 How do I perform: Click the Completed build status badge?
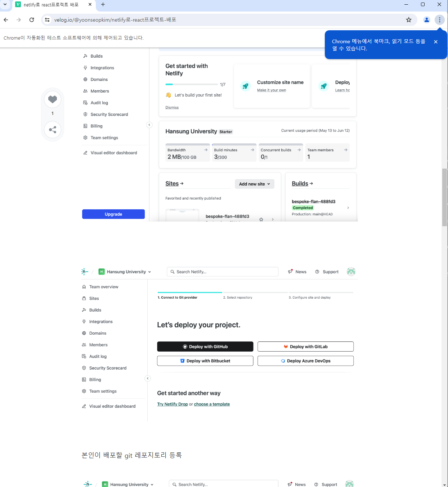click(303, 208)
